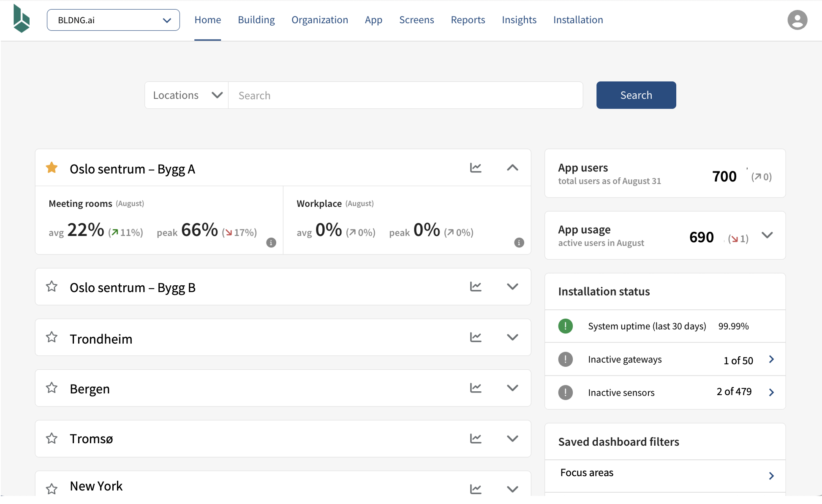Open the App tab

tap(373, 20)
